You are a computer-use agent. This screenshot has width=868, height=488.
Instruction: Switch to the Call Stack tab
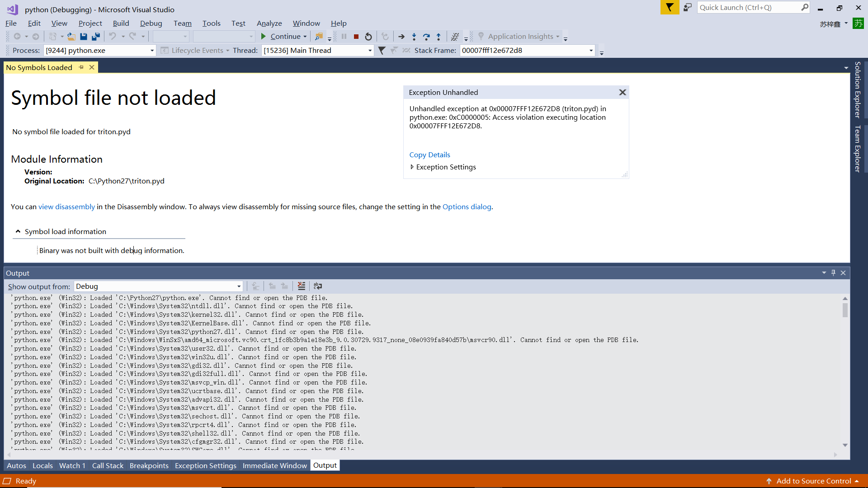pos(108,465)
